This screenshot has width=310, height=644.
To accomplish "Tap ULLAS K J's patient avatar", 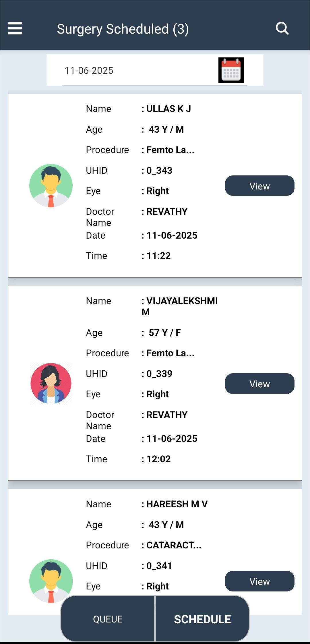I will 51,185.
